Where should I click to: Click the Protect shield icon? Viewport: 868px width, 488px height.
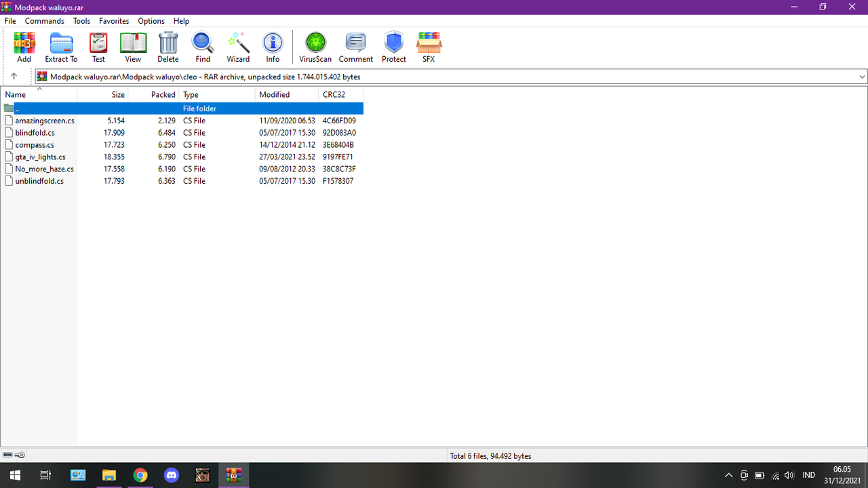394,47
